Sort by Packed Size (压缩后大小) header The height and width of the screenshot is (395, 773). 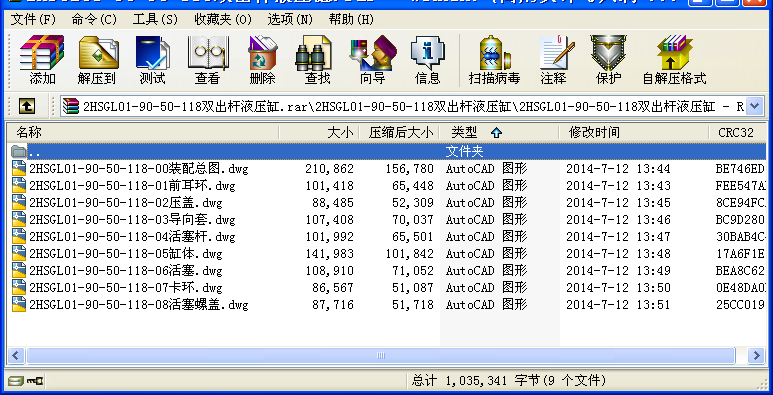click(x=399, y=133)
